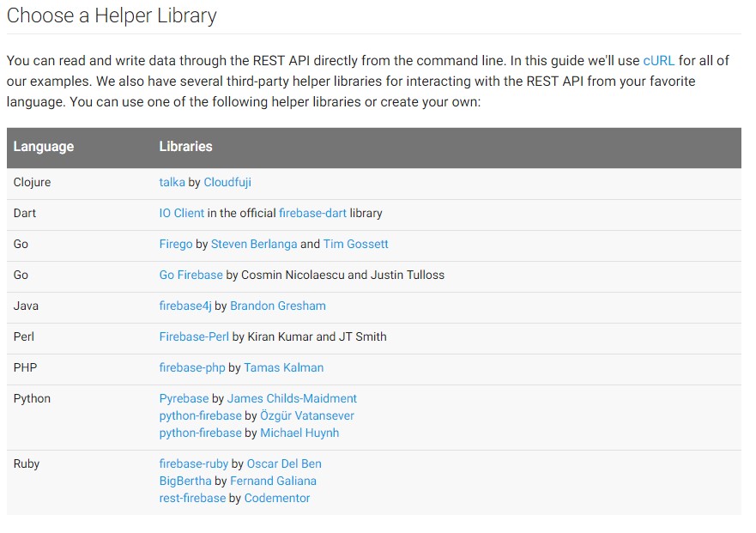Visit the Codementor link
The width and height of the screenshot is (756, 533).
point(277,499)
